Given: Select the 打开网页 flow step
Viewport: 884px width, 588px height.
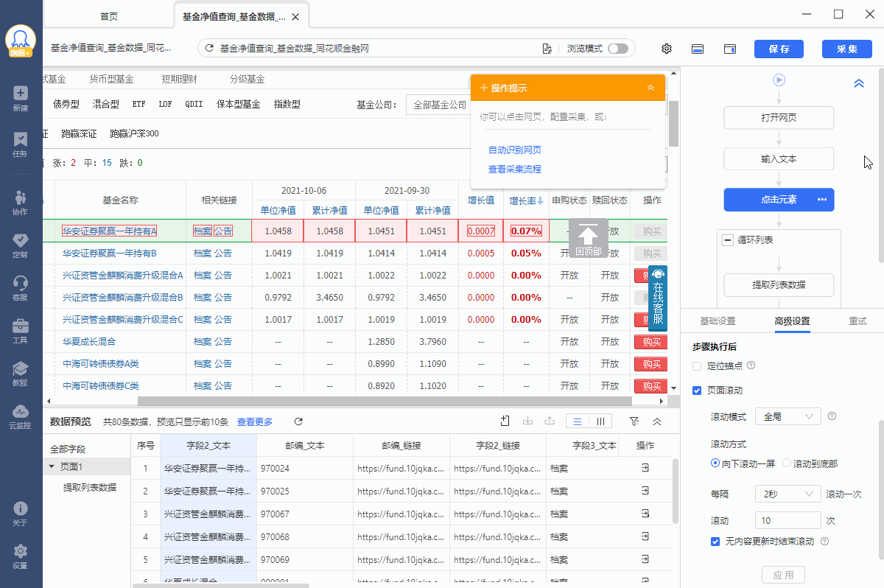Looking at the screenshot, I should tap(779, 118).
